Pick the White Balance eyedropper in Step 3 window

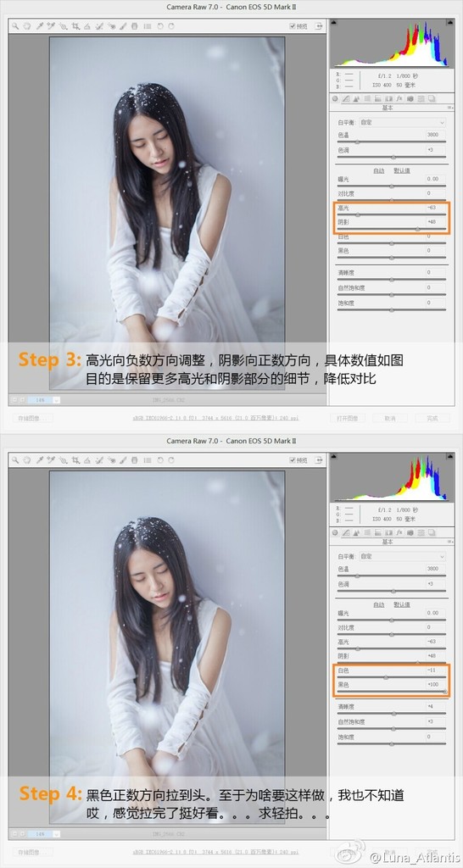(x=39, y=26)
